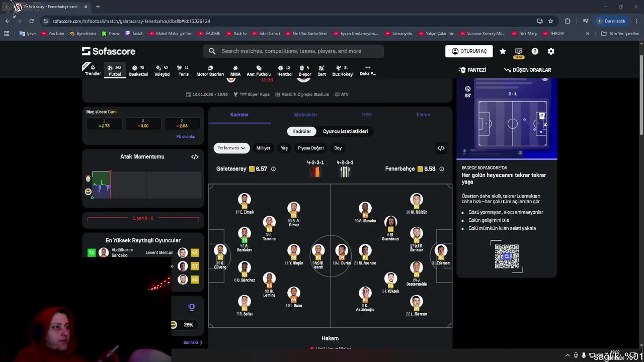
Task: Show Galatasaray rating info icon
Action: click(x=273, y=169)
